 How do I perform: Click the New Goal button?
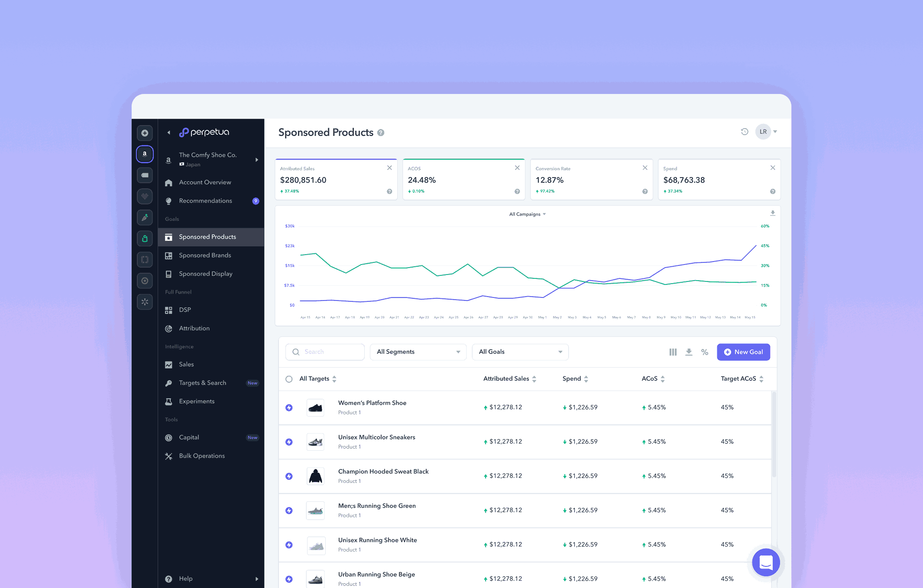tap(743, 352)
